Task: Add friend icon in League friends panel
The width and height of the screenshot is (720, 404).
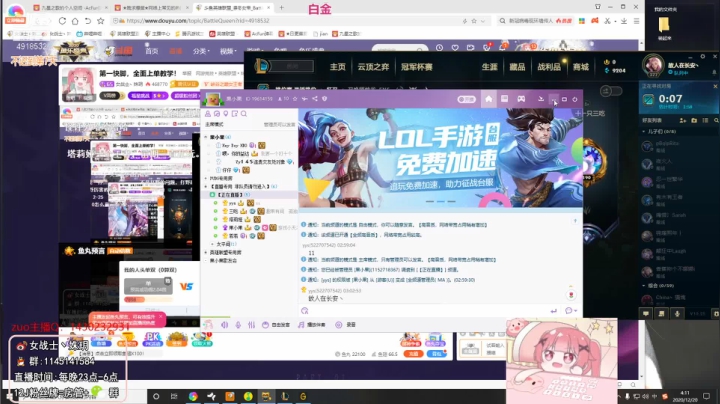Action: click(x=683, y=120)
